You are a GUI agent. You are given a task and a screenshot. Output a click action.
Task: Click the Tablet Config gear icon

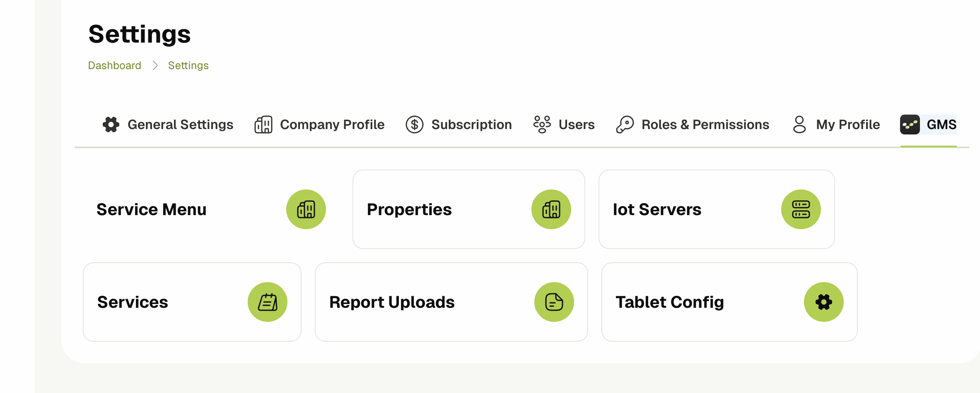pos(823,302)
